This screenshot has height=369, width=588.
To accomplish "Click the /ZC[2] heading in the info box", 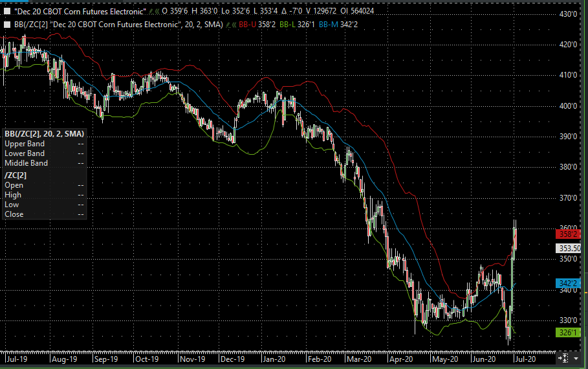I will (x=16, y=175).
